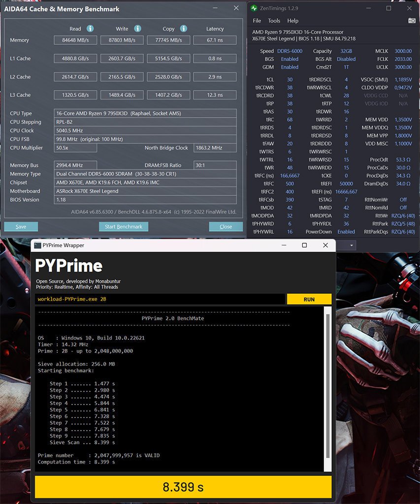Click the BGS Alt Disabled value
Viewport: 420px width, 504px height.
346,59
